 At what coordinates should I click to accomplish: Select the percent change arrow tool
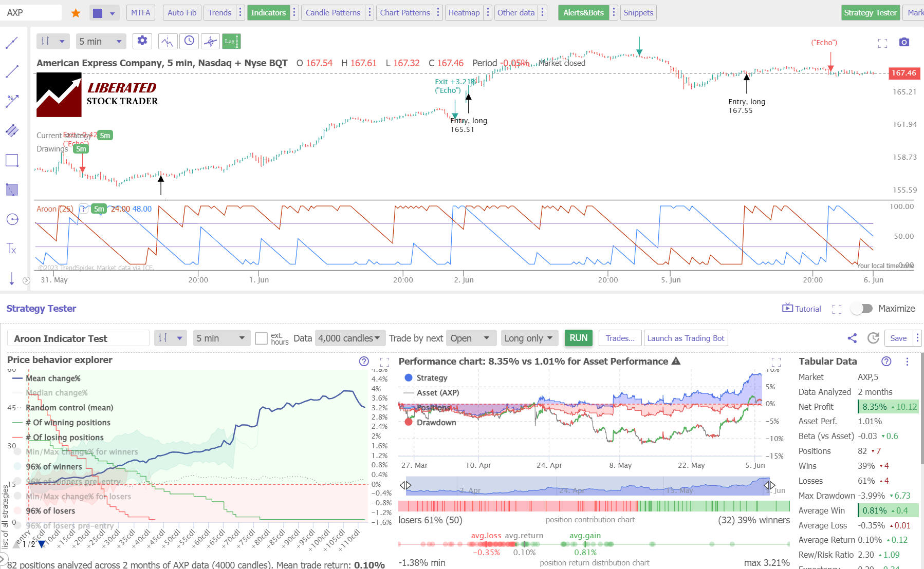coord(11,101)
